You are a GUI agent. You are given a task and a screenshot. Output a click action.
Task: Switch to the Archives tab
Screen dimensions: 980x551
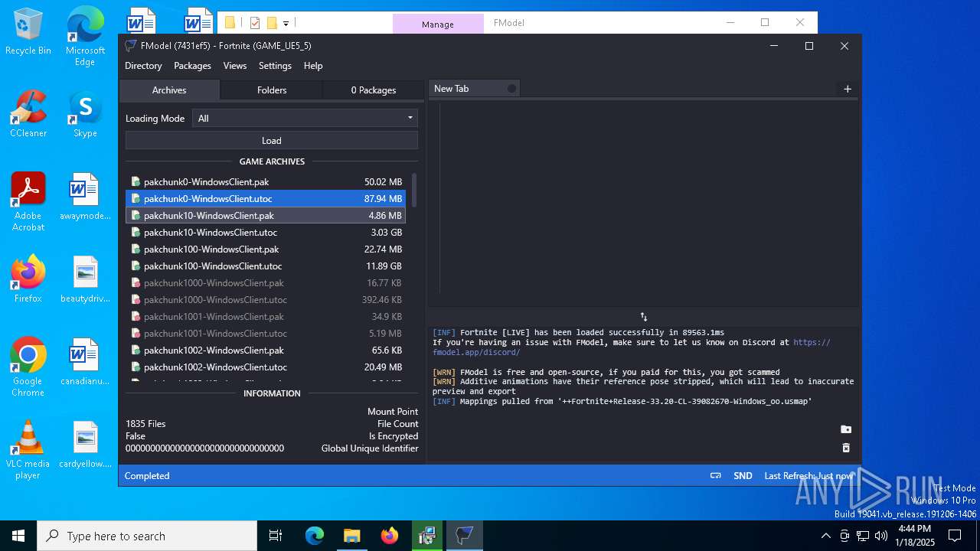click(169, 90)
